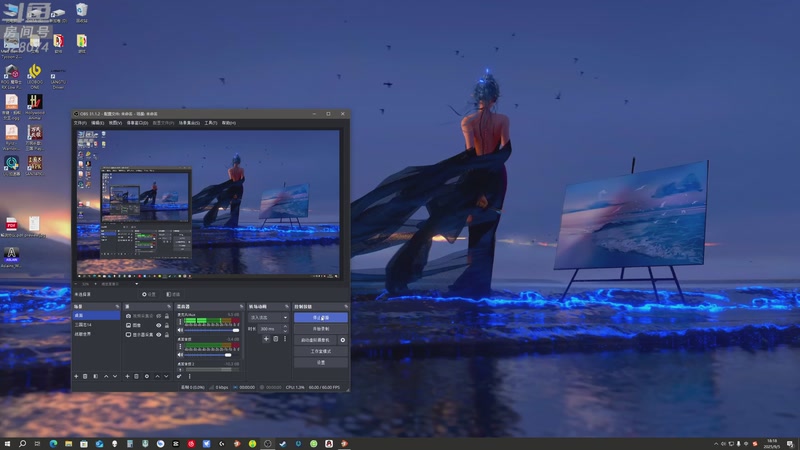Open the virtual camera settings gear
800x450 pixels.
pos(343,340)
